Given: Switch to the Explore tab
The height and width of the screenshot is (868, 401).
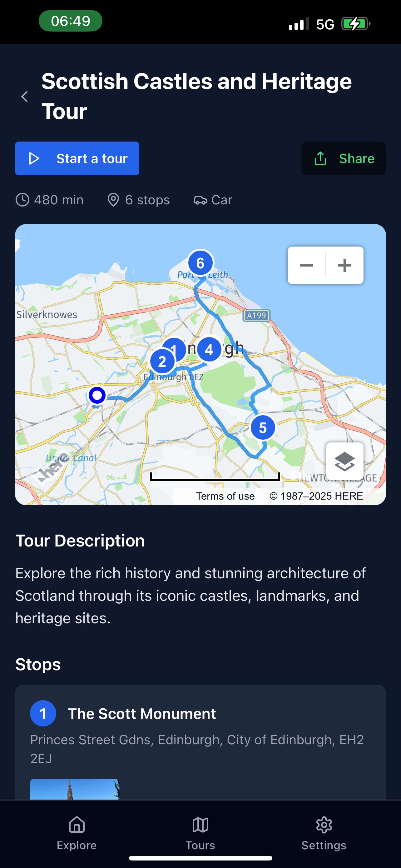Looking at the screenshot, I should [77, 833].
